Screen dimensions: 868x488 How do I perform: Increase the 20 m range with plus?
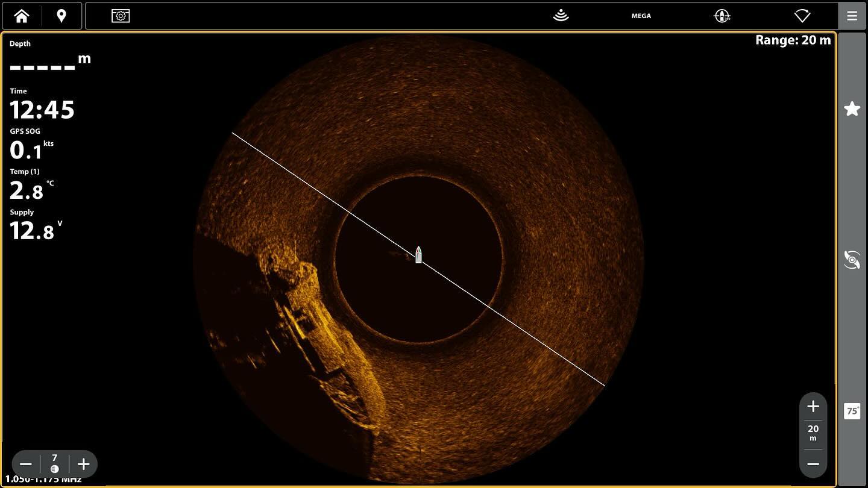tap(813, 407)
